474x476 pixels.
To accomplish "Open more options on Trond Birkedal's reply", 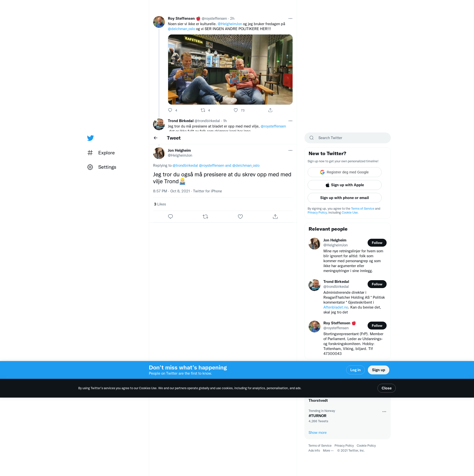I will [x=290, y=121].
